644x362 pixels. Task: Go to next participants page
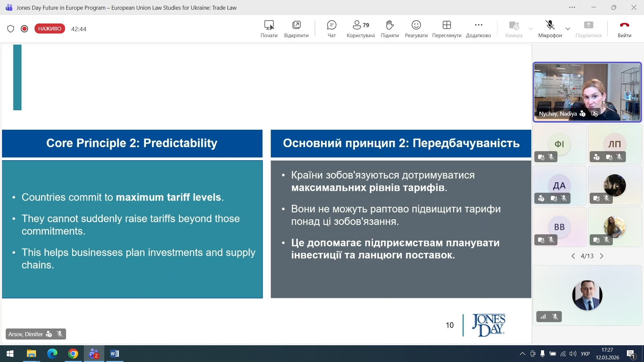[602, 256]
